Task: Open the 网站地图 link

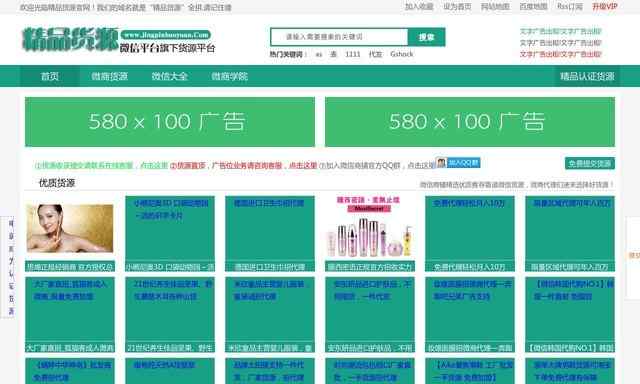Action: (495, 7)
